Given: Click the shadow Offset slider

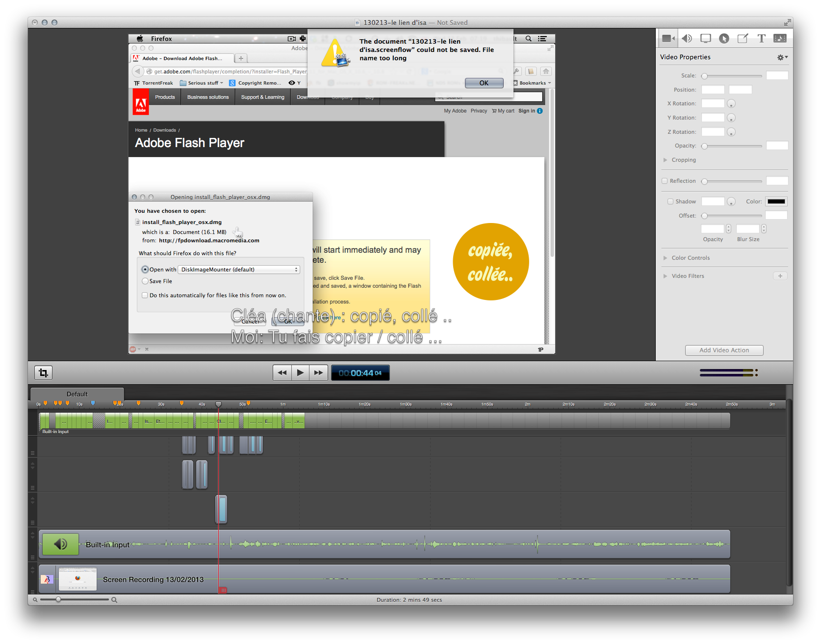Looking at the screenshot, I should 733,216.
